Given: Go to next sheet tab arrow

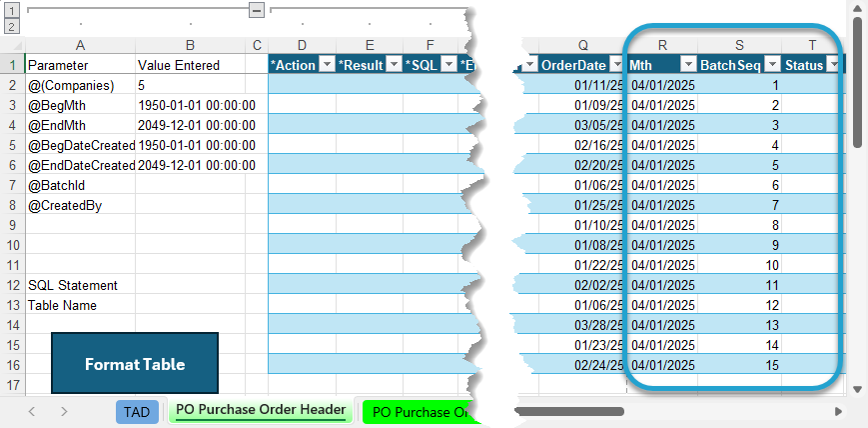Looking at the screenshot, I should (x=64, y=411).
